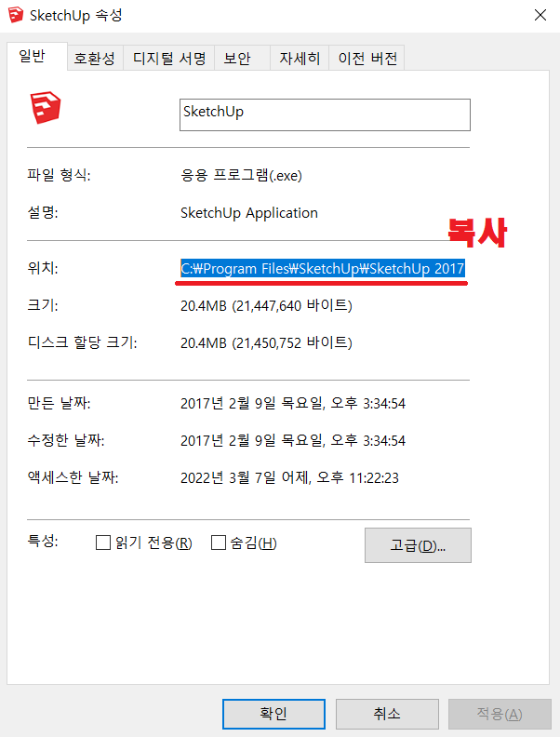Image resolution: width=560 pixels, height=737 pixels.
Task: Click the SketchUp file name field
Action: (x=325, y=114)
